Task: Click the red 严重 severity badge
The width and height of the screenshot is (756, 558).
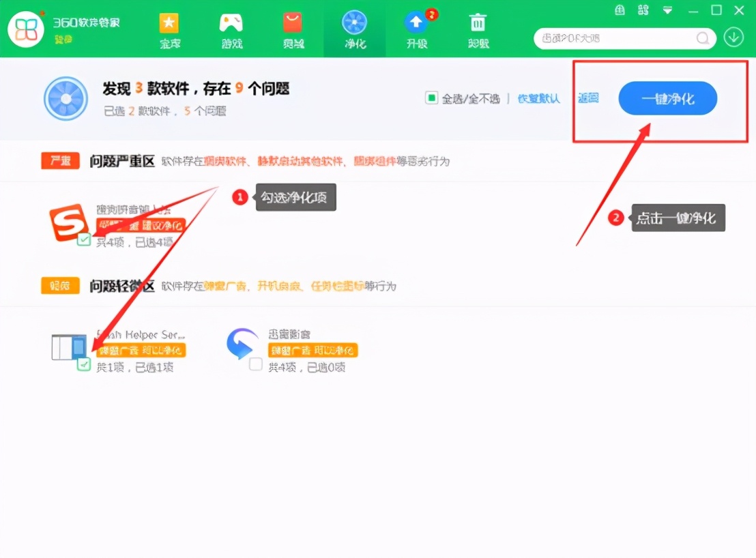Action: point(60,161)
